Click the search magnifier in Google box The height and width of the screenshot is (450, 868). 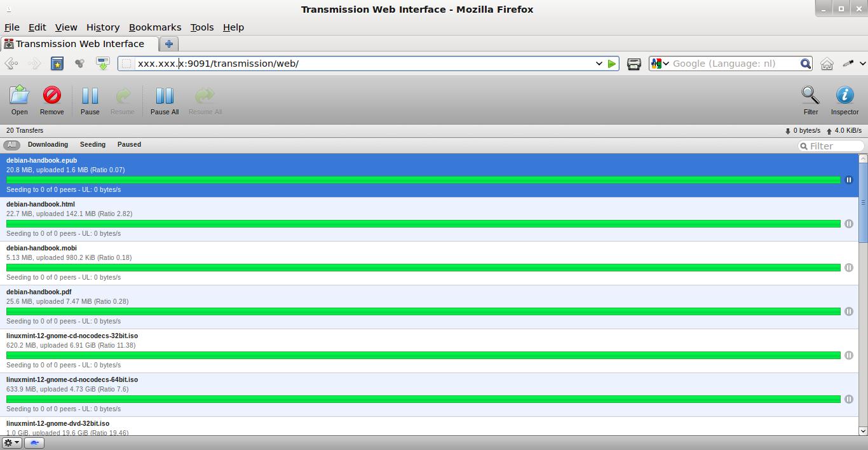(x=805, y=64)
